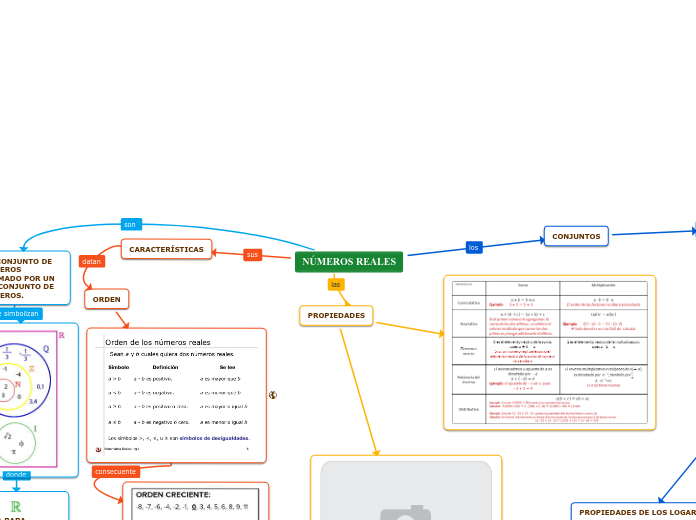Open the 'Orden de los números reales' image
696x520 pixels.
176,396
